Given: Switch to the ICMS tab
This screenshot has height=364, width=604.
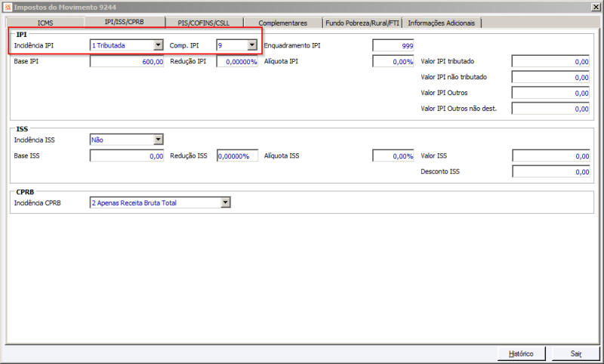Looking at the screenshot, I should [45, 23].
